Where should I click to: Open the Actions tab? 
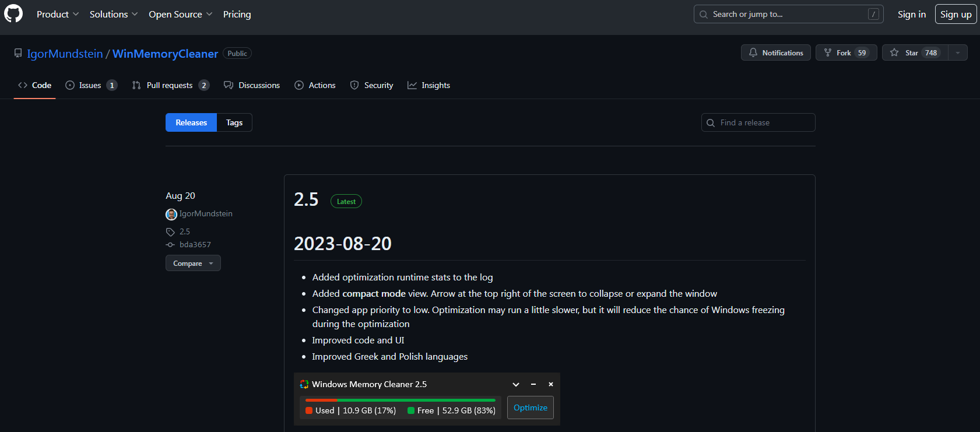pyautogui.click(x=315, y=85)
